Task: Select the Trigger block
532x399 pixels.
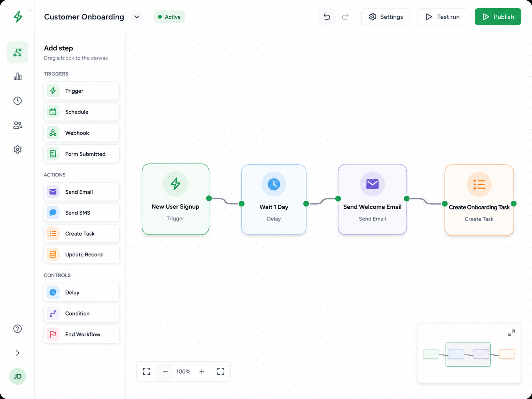Action: 82,91
